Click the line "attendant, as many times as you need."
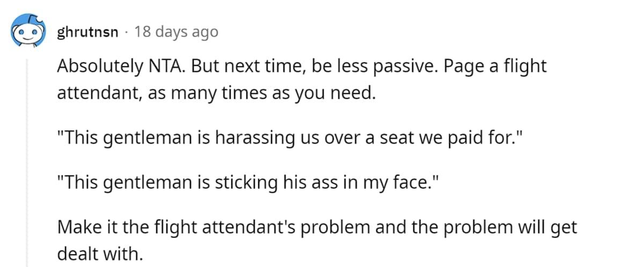Screen dimensions: 644x267 [215, 92]
